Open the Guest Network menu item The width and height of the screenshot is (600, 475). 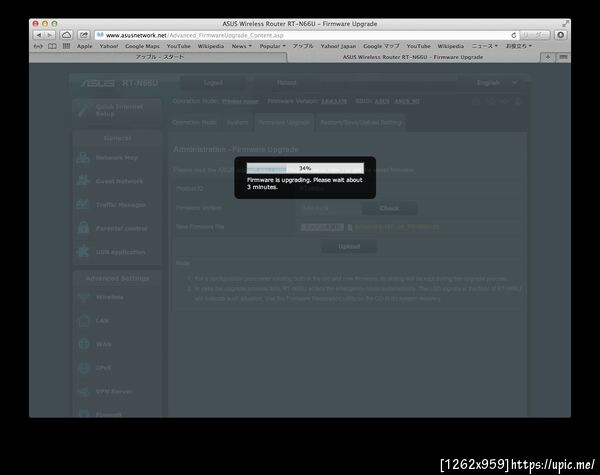coord(117,181)
